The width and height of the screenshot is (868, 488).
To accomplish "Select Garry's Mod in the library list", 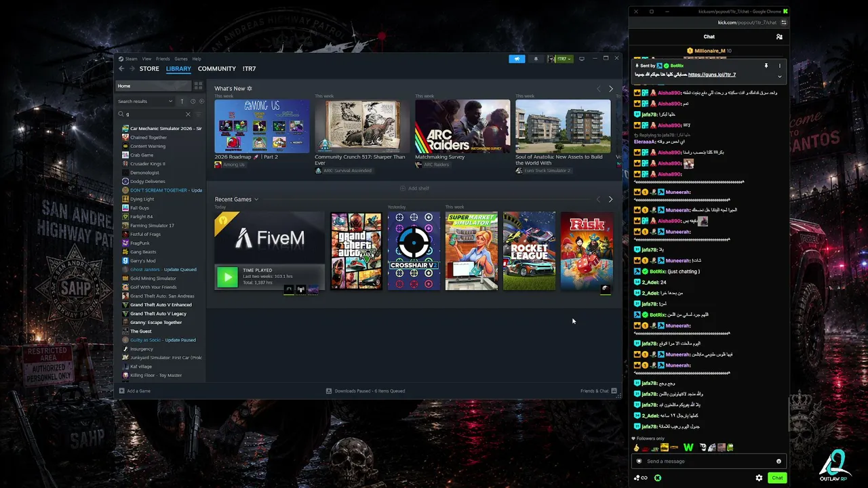I will pyautogui.click(x=142, y=261).
